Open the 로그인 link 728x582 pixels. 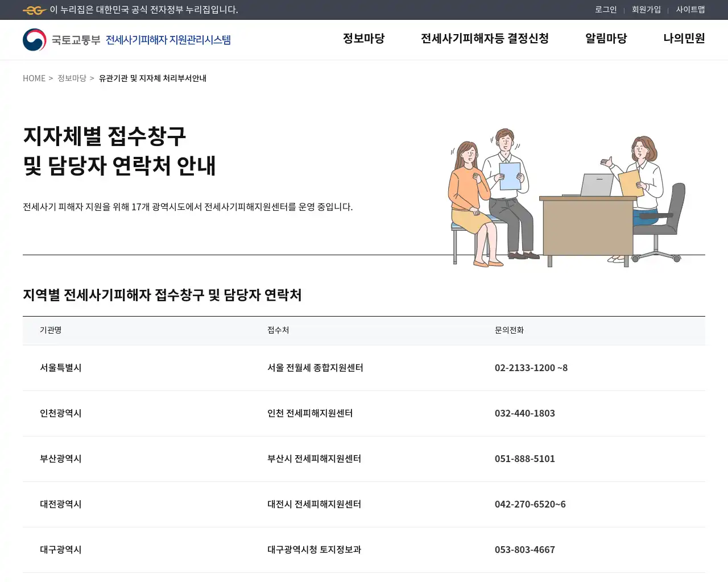[606, 10]
